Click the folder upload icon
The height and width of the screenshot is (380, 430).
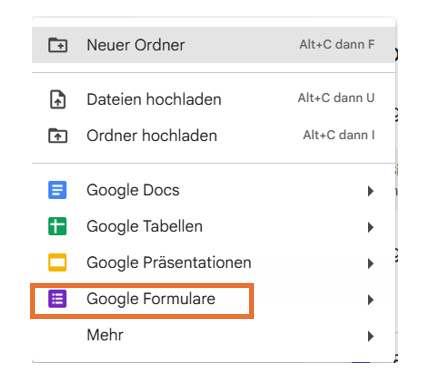[58, 135]
